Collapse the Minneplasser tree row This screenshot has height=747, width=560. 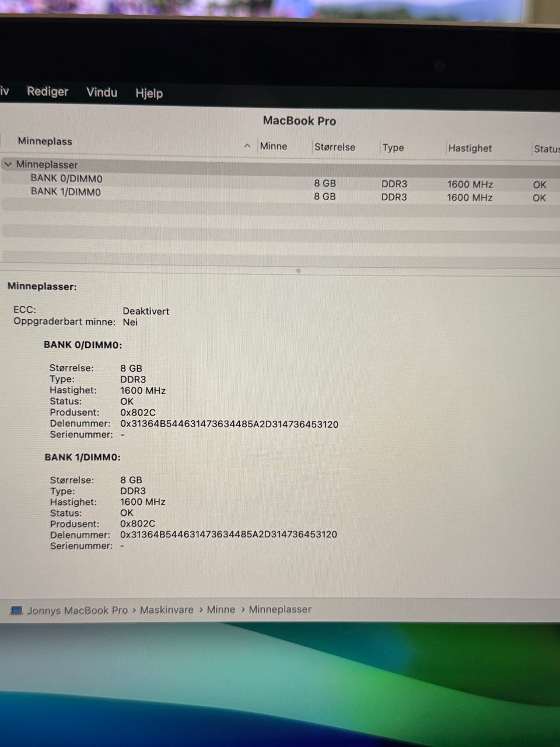(8, 165)
